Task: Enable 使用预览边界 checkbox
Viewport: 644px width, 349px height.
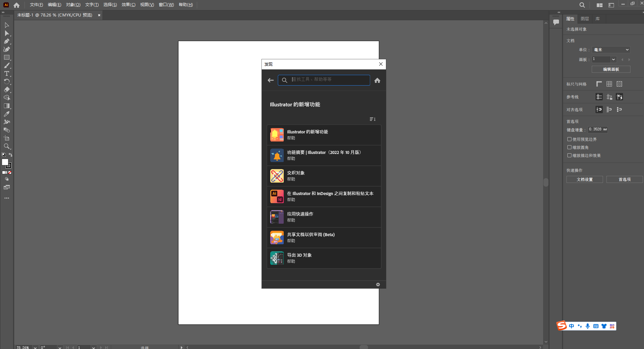Action: coord(569,139)
